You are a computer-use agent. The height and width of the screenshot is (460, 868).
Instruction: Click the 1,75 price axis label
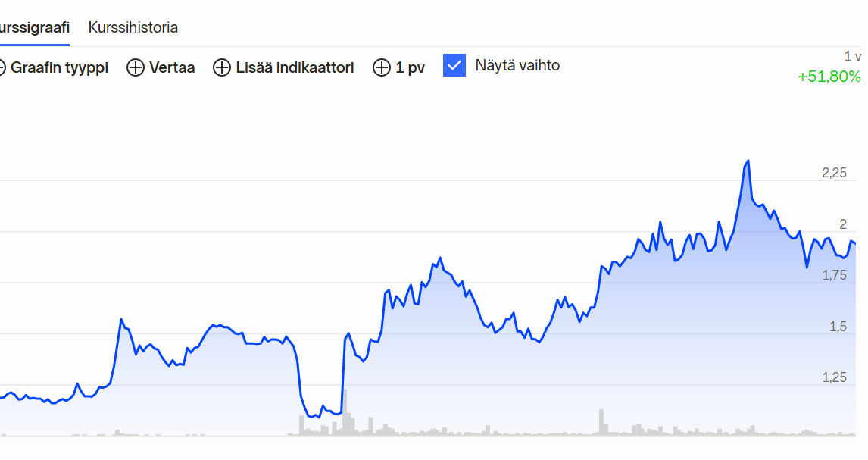834,275
